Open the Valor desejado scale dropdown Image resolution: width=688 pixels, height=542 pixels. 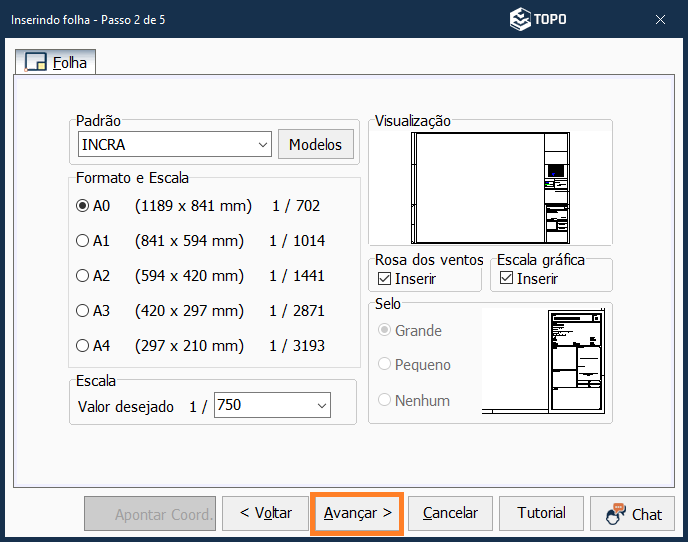321,406
